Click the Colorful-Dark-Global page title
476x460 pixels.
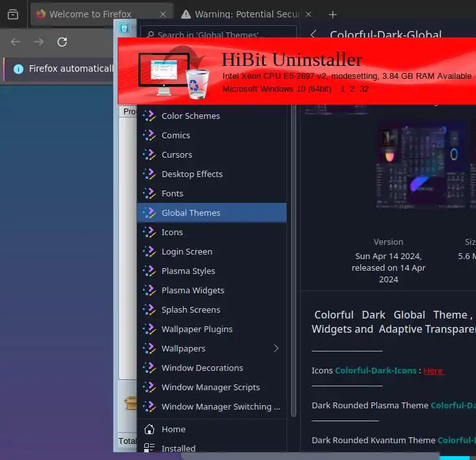(385, 34)
